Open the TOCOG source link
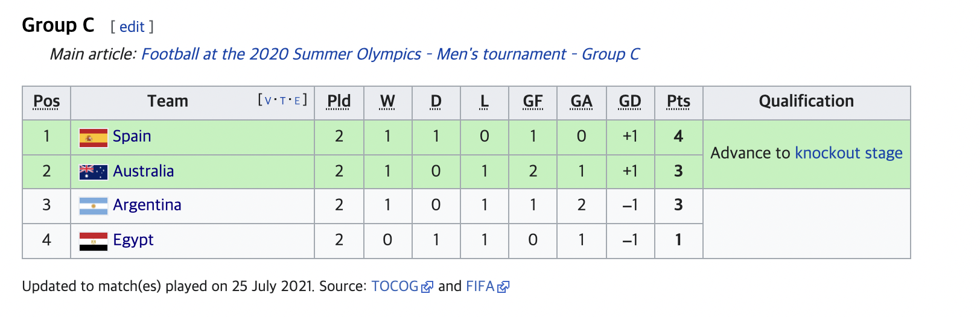The width and height of the screenshot is (980, 317). click(x=395, y=286)
